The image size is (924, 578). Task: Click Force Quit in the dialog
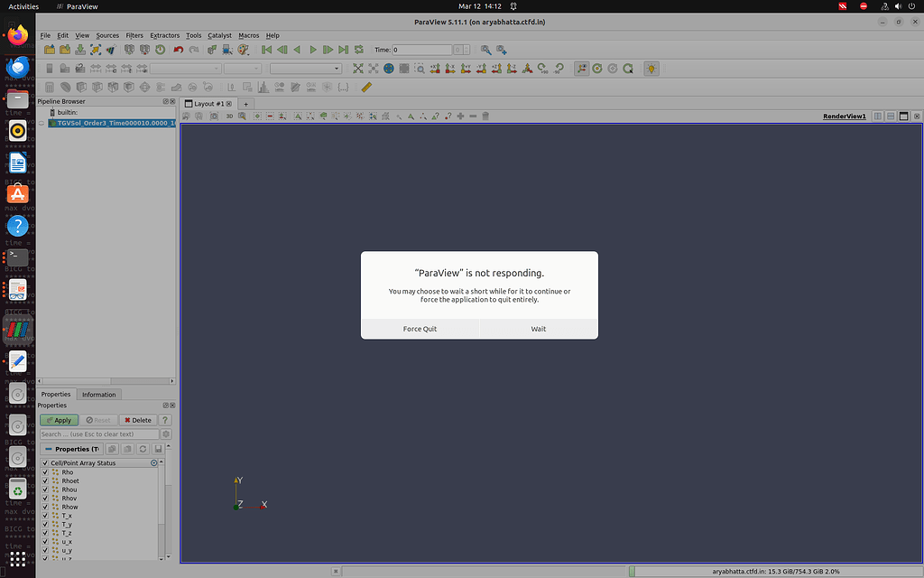pyautogui.click(x=420, y=328)
